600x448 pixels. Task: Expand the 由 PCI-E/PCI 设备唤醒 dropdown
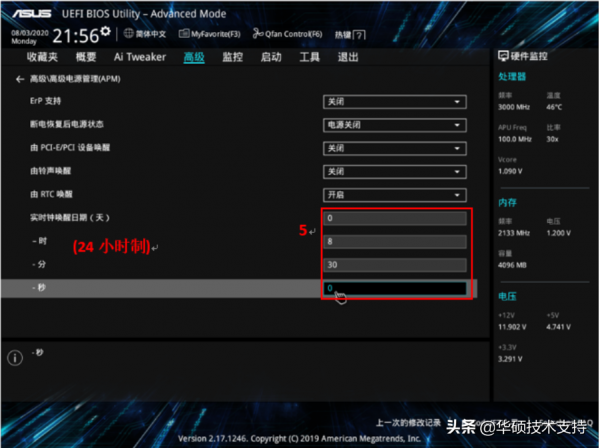(394, 148)
